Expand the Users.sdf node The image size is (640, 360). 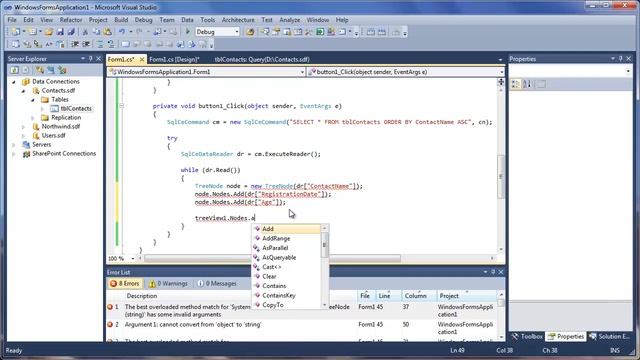click(24, 136)
